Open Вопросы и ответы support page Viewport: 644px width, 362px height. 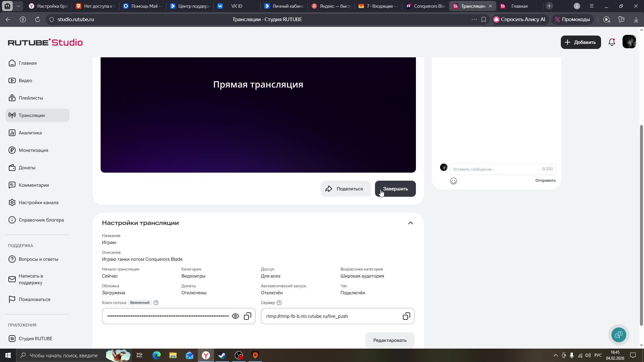(x=38, y=259)
